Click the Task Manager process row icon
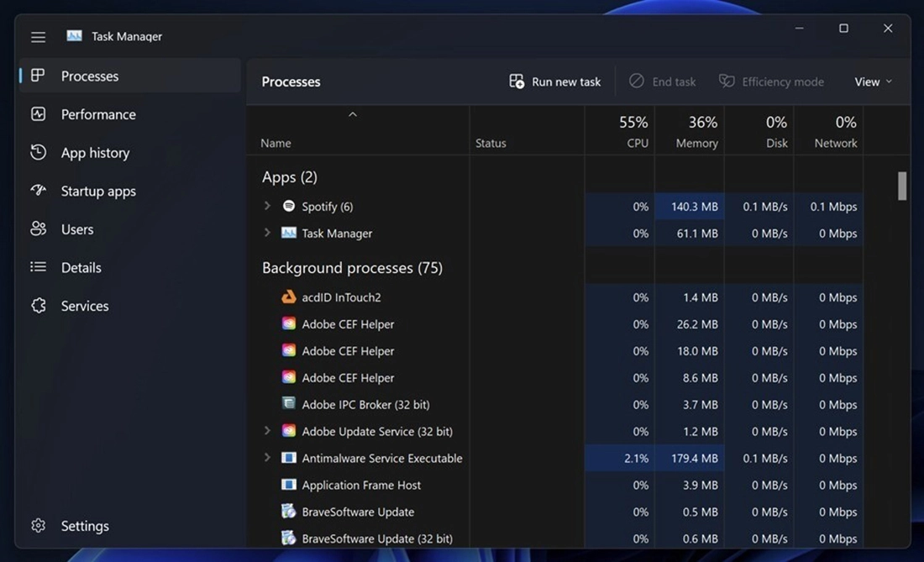This screenshot has height=562, width=924. click(289, 233)
